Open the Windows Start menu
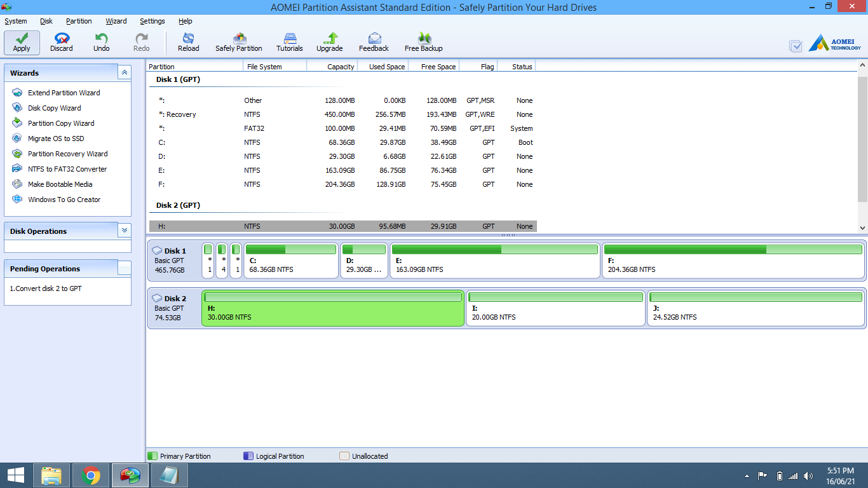Image resolution: width=868 pixels, height=488 pixels. 16,475
